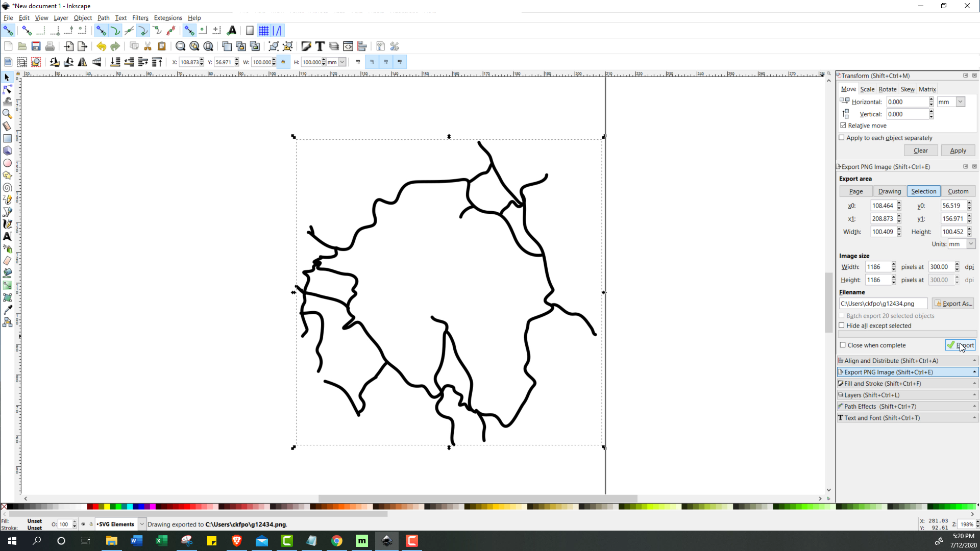
Task: Open the XML editor icon
Action: pos(348,46)
